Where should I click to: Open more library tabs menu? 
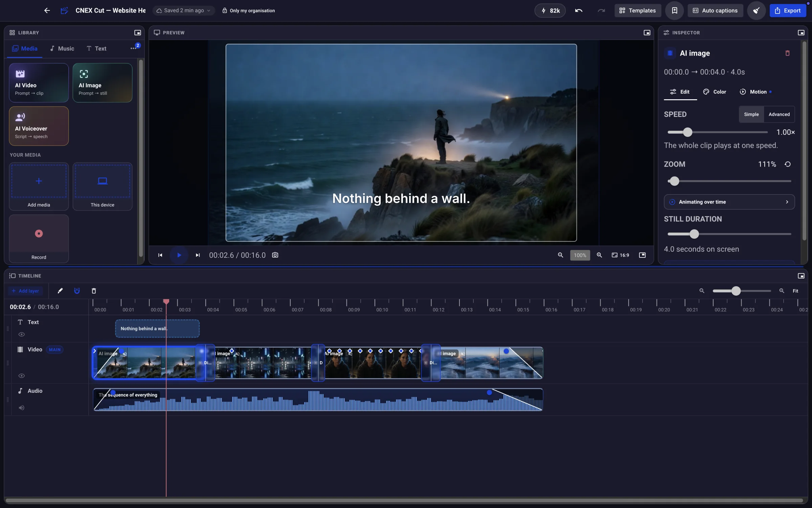coord(133,48)
